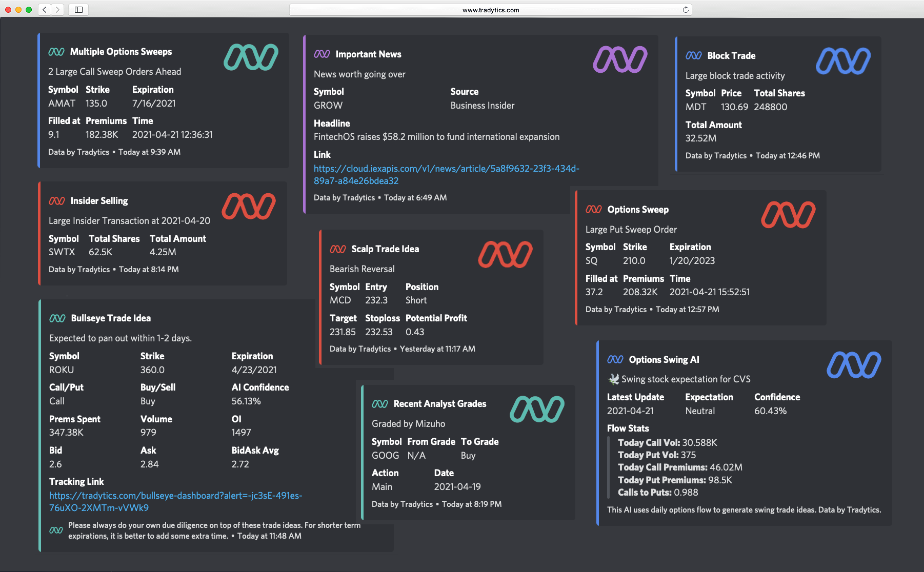Screen dimensions: 924x572
Task: Click the purple Tradytics logo on Important News card
Action: click(619, 58)
